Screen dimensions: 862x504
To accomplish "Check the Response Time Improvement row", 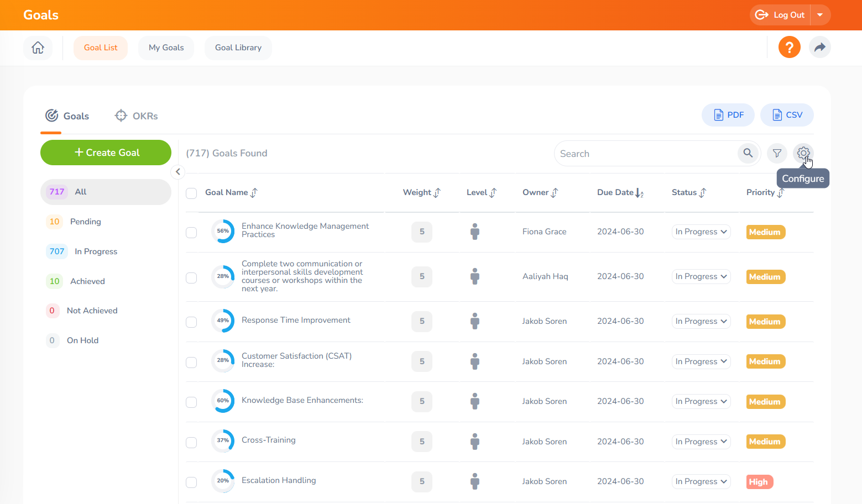I will point(191,322).
